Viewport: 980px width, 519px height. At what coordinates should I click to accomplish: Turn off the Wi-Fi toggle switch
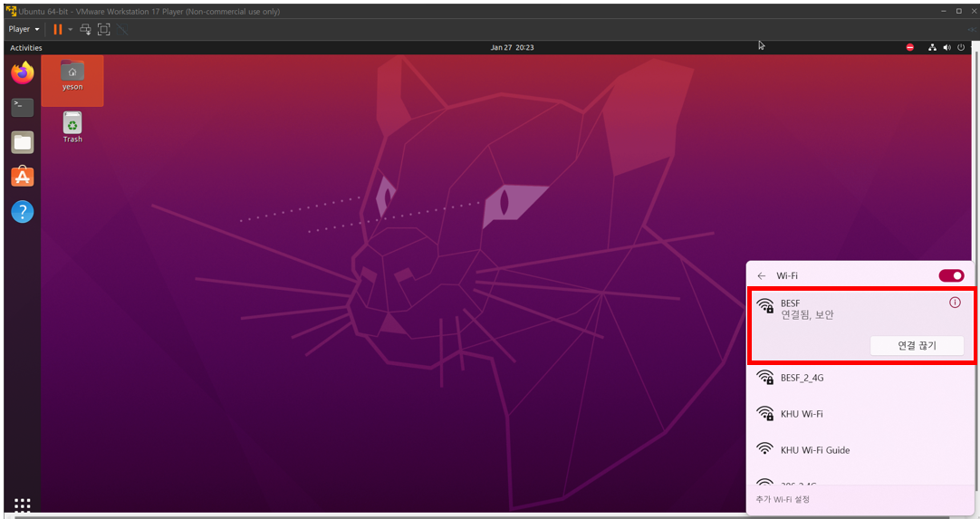(x=951, y=275)
